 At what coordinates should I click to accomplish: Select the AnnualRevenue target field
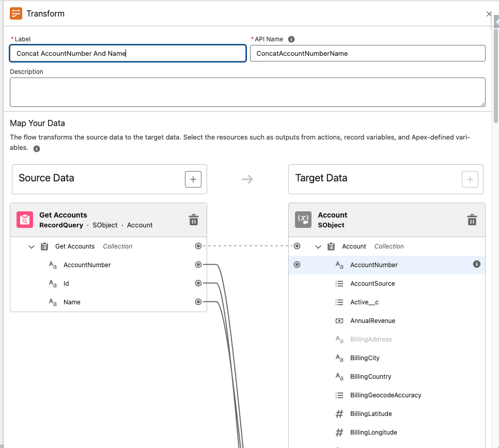pos(372,321)
